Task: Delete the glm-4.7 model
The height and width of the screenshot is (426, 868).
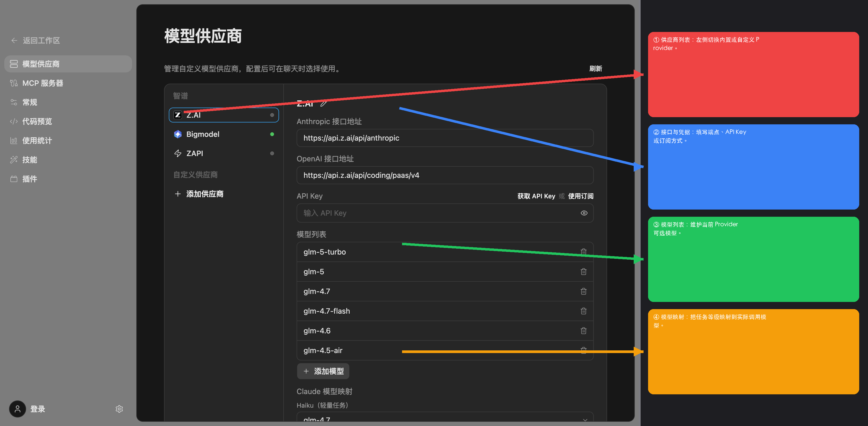Action: [x=584, y=291]
